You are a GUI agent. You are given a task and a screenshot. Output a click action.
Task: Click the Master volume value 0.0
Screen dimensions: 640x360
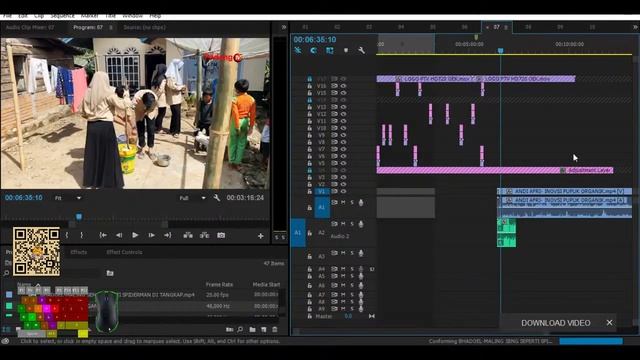(348, 316)
